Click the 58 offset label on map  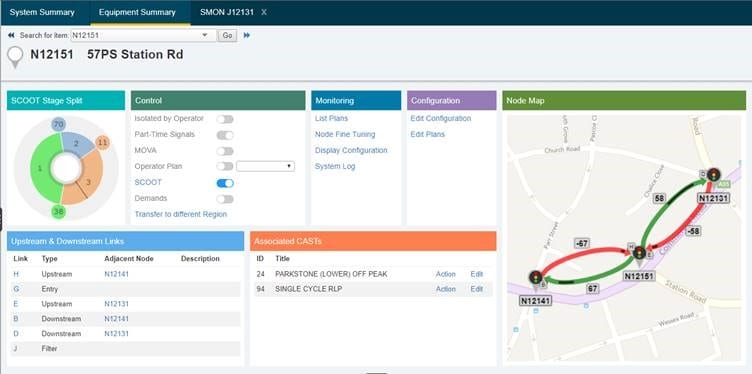point(659,199)
